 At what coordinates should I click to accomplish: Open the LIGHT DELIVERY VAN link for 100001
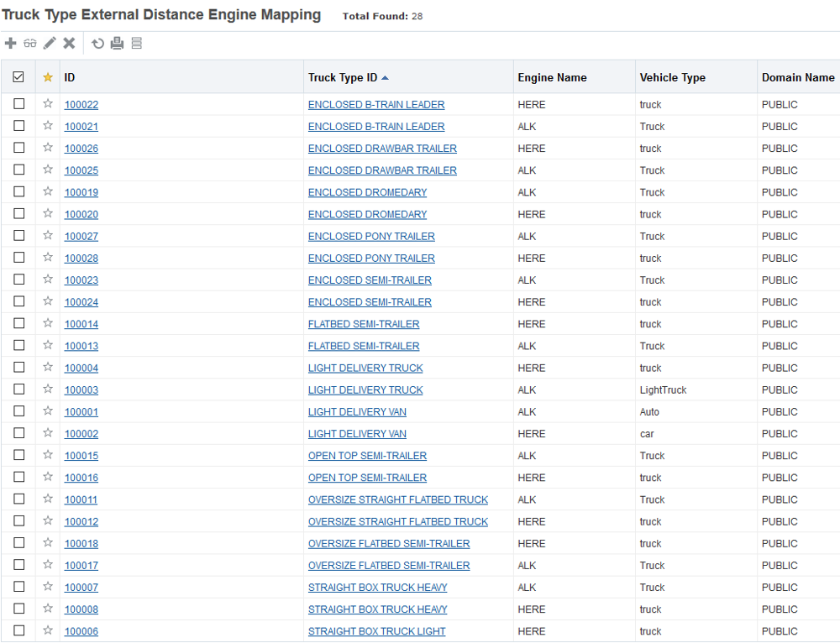[357, 412]
